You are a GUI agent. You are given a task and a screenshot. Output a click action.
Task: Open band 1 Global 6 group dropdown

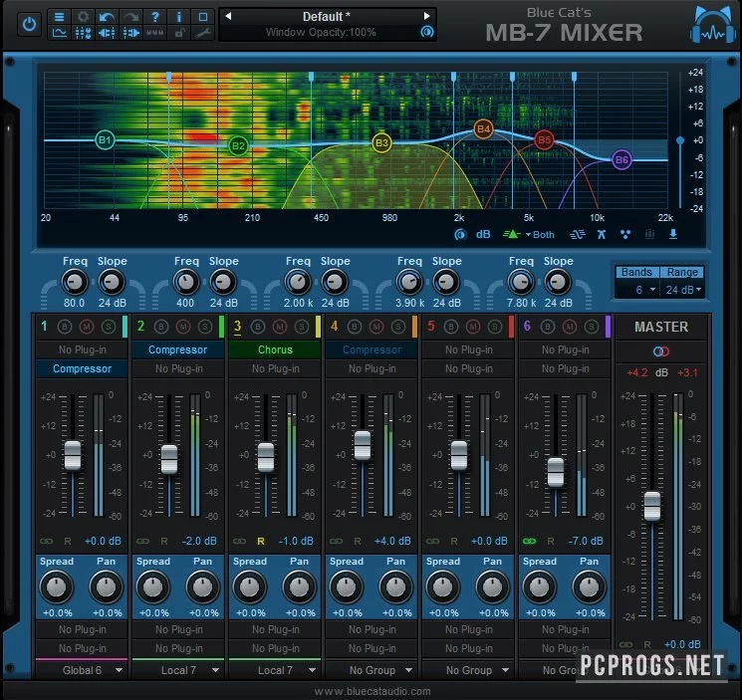[x=82, y=670]
